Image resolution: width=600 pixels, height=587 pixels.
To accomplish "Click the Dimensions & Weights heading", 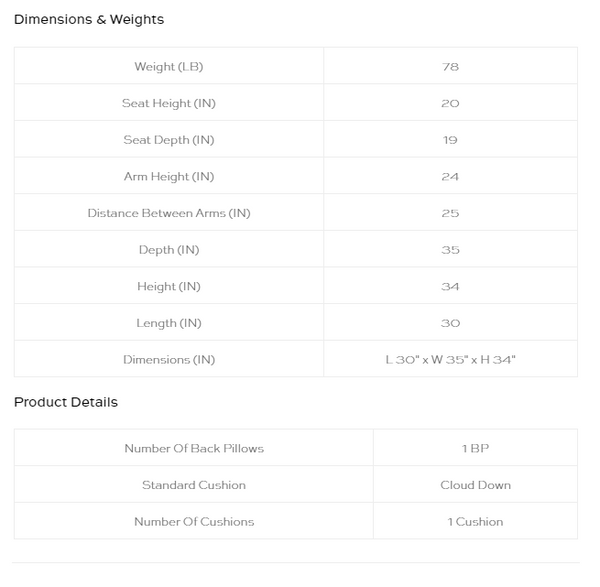I will [89, 20].
